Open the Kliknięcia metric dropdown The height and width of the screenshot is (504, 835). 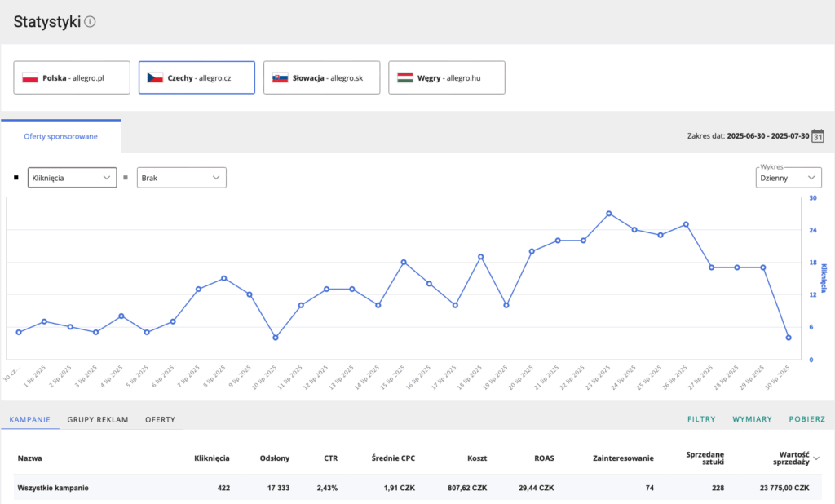tap(72, 177)
